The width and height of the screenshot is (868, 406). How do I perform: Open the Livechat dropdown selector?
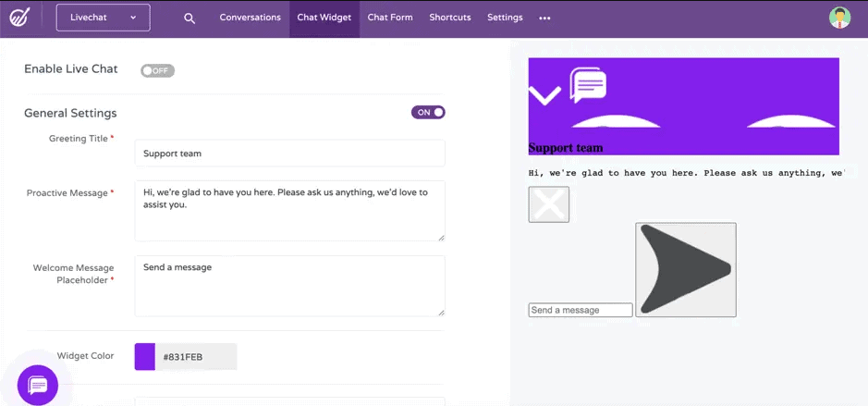click(x=103, y=18)
